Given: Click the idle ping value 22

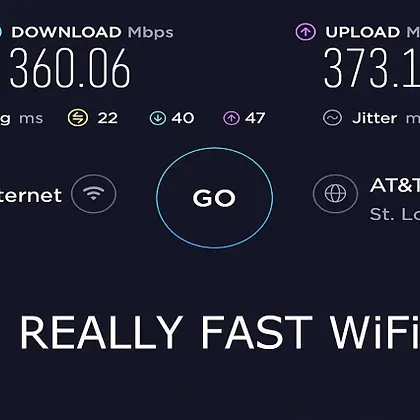Looking at the screenshot, I should [108, 118].
